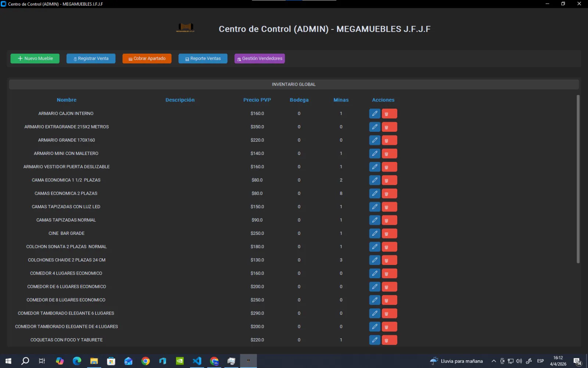Edit COLCHON SONATA 2 PLAZAS NORMAL

(374, 247)
